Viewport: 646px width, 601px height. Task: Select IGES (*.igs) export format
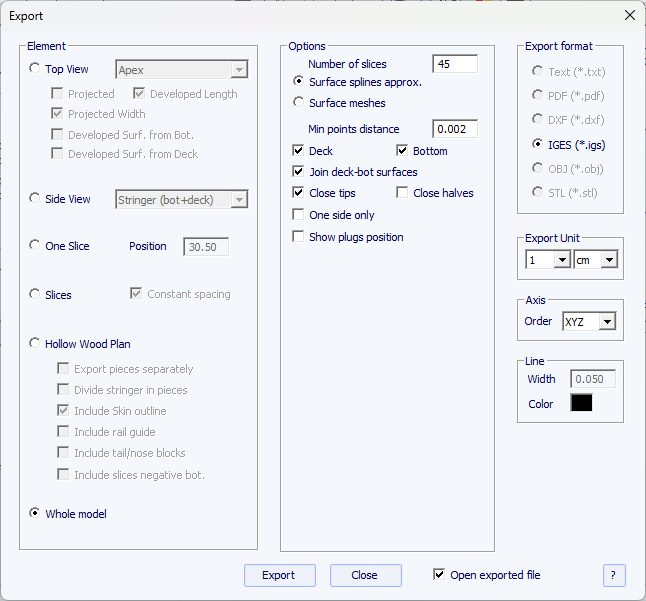point(537,144)
